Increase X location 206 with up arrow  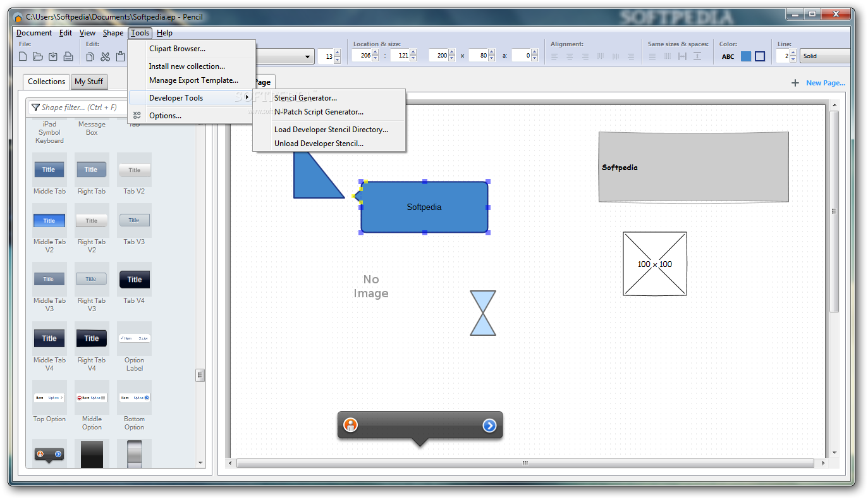pos(375,52)
